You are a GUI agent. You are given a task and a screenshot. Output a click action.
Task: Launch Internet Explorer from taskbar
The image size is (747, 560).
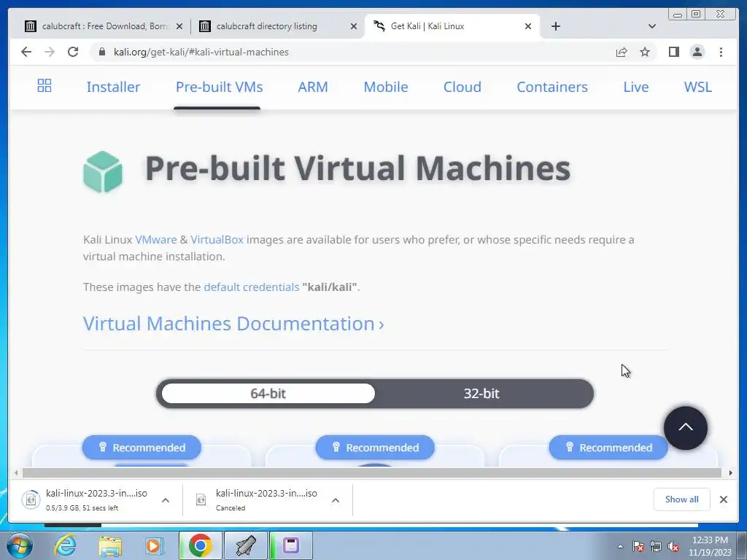pos(65,545)
